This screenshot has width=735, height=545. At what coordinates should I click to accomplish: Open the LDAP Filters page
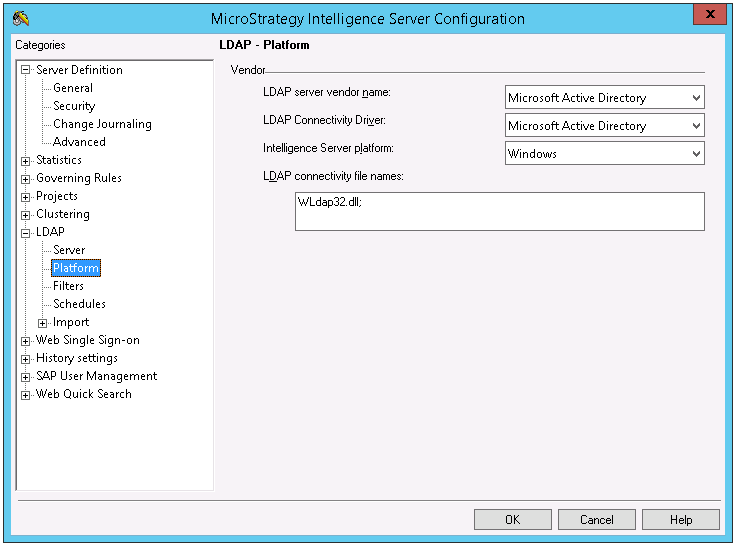pos(68,286)
